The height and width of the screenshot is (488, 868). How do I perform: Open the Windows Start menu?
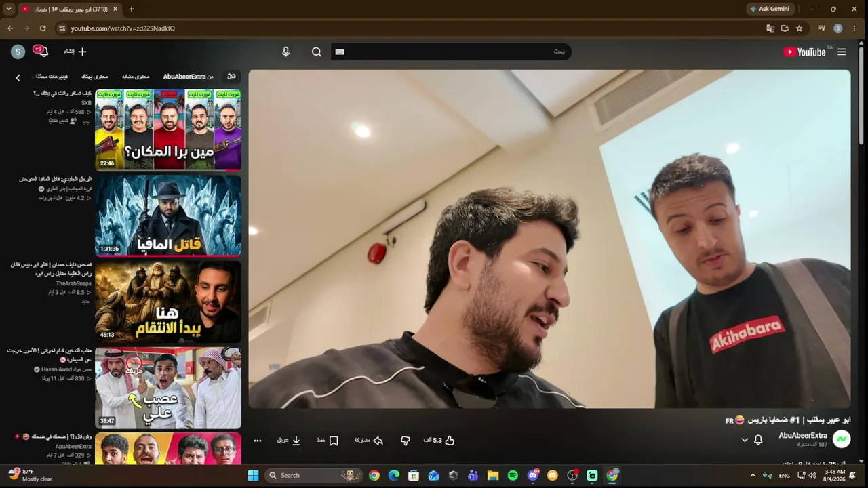pyautogui.click(x=253, y=475)
